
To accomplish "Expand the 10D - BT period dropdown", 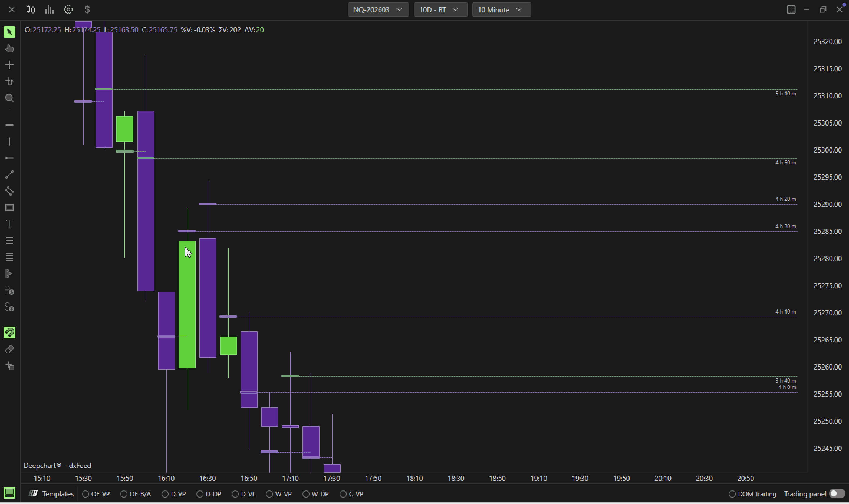I will (440, 9).
